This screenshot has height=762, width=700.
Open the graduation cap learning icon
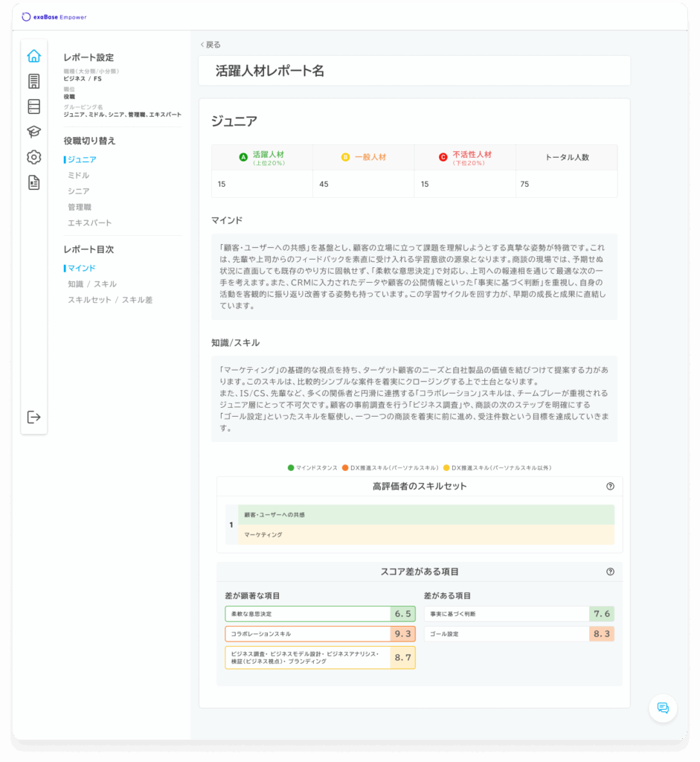pos(33,132)
